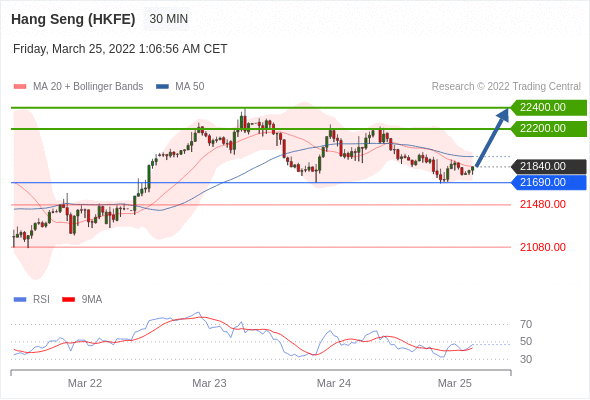Click the Hang Seng (HKFE) title
Image resolution: width=590 pixels, height=400 pixels.
tap(73, 19)
